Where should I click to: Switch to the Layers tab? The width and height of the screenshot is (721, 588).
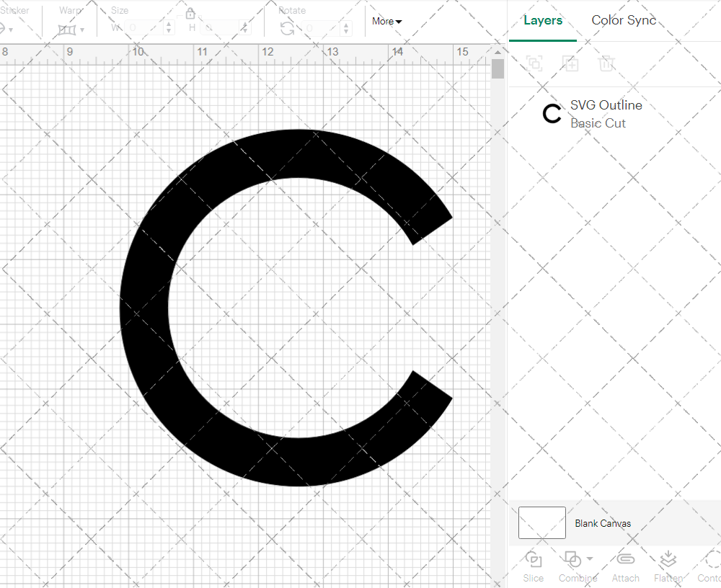(542, 20)
